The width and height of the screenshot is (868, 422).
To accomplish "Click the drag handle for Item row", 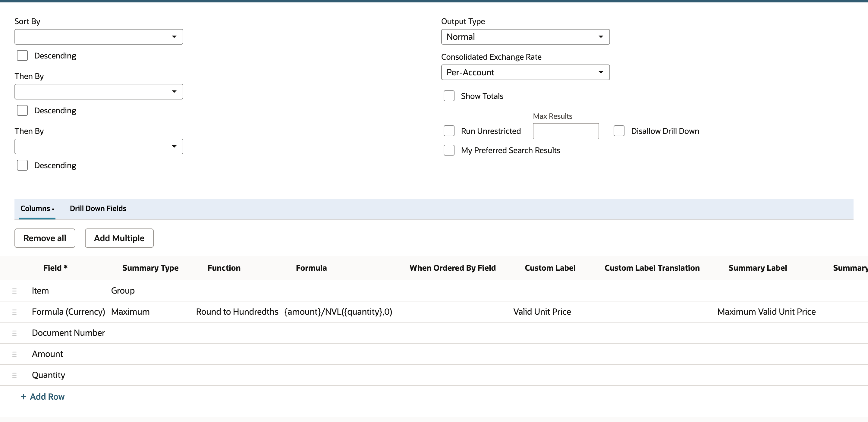I will tap(14, 291).
